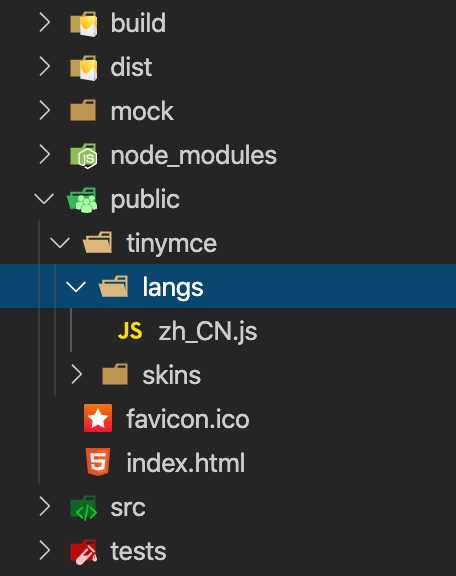Select the dist folder name
This screenshot has height=576, width=456.
(x=131, y=67)
